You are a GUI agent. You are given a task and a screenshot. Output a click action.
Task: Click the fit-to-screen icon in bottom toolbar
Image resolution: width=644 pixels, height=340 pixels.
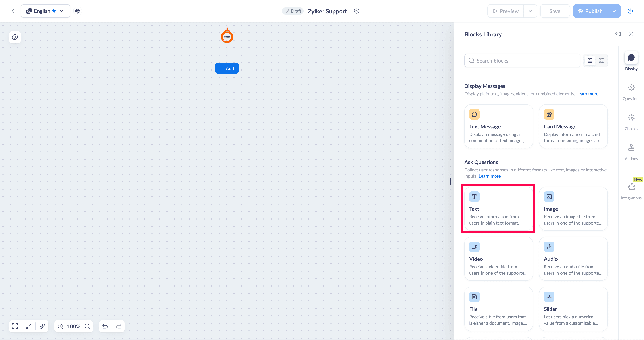15,326
